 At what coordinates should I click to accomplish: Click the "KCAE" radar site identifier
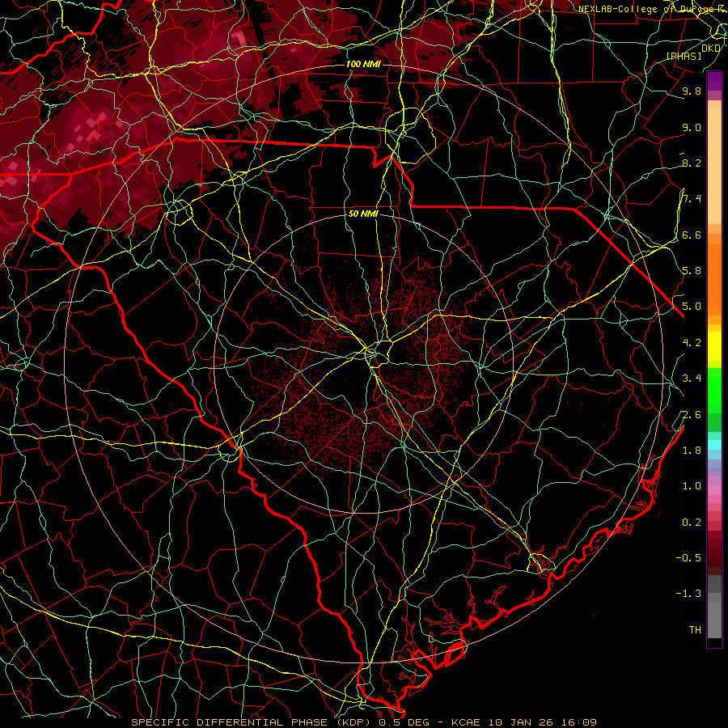pyautogui.click(x=465, y=722)
